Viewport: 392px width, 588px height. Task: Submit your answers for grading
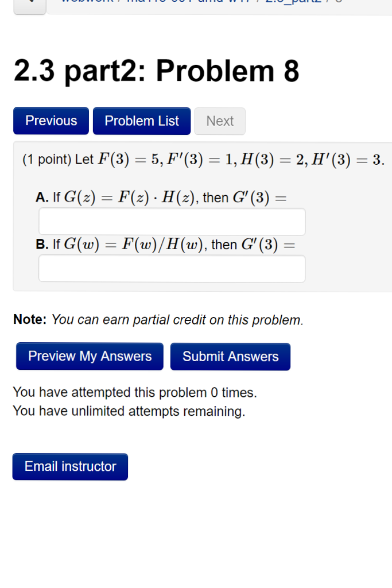coord(230,356)
